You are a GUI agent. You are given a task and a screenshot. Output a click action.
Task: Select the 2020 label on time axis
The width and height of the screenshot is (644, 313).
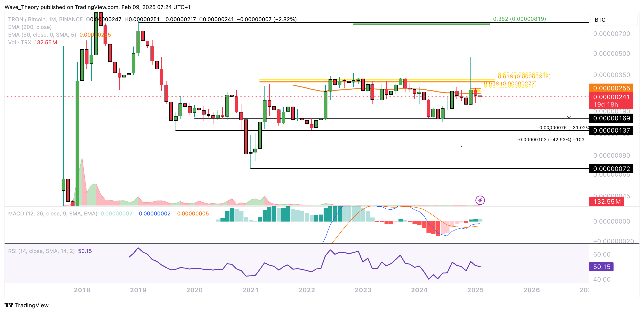pos(194,290)
